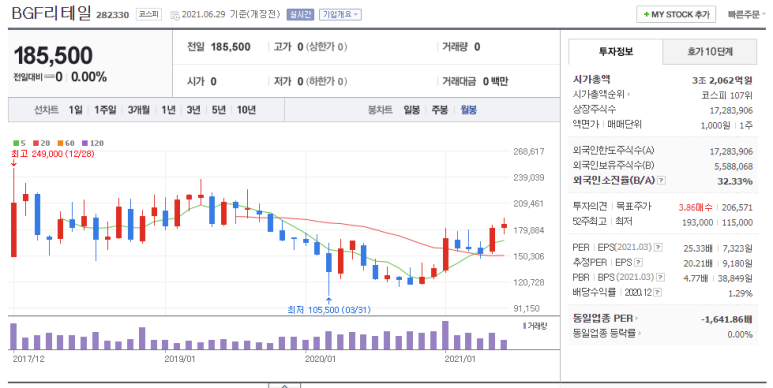
Task: Click the 상장주식수 value 17,283,906
Action: pos(731,110)
